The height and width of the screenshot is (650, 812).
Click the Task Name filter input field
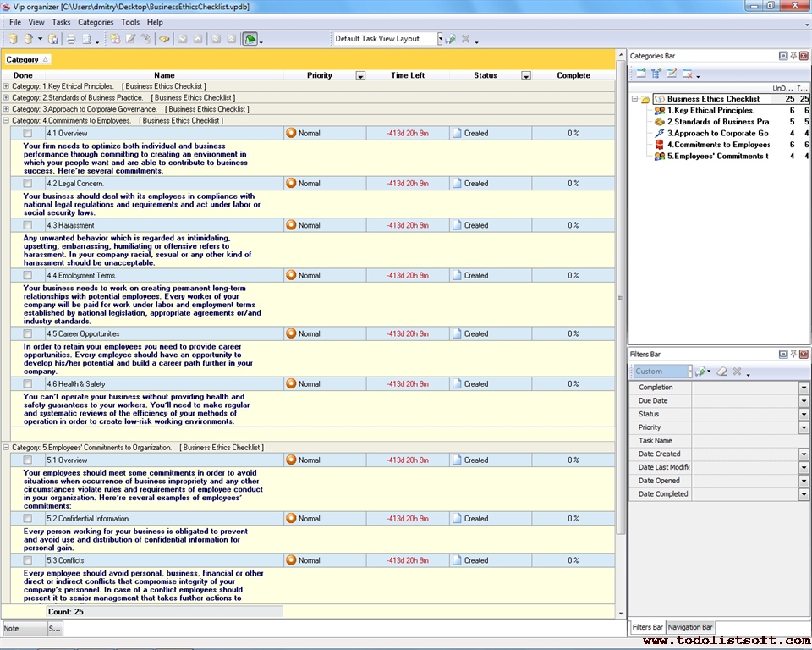(744, 441)
